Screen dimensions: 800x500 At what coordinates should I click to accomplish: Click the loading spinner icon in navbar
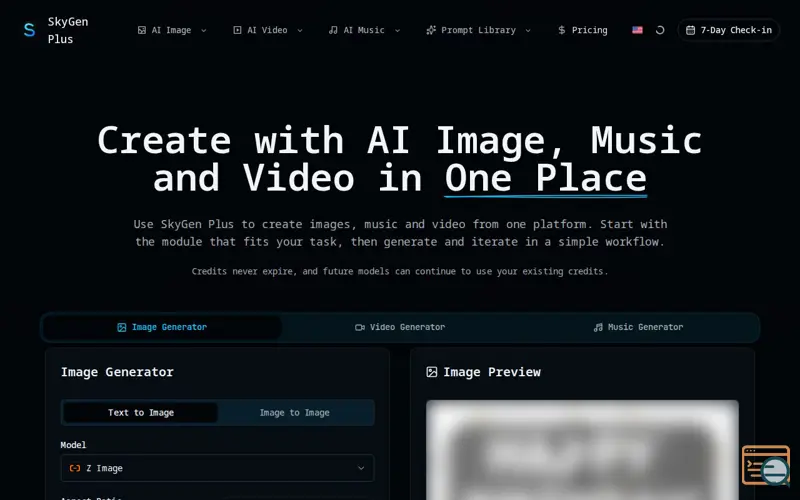click(660, 30)
